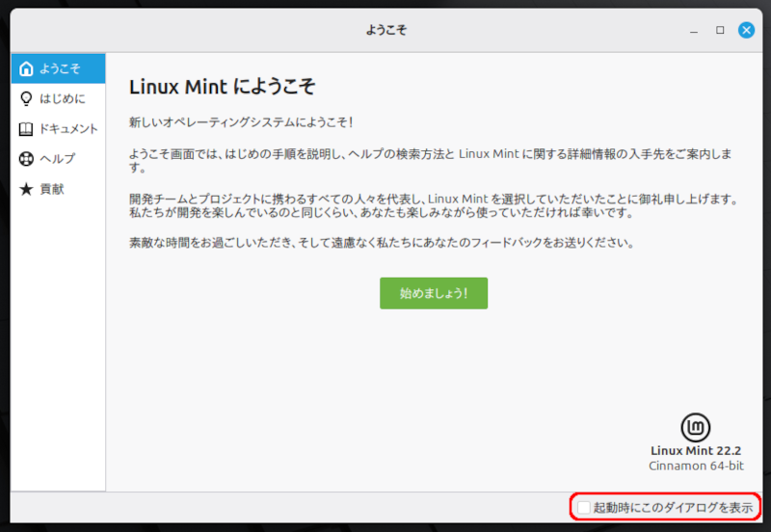771x532 pixels.
Task: Click the Cinnamon 64-bit edition text
Action: (x=696, y=466)
